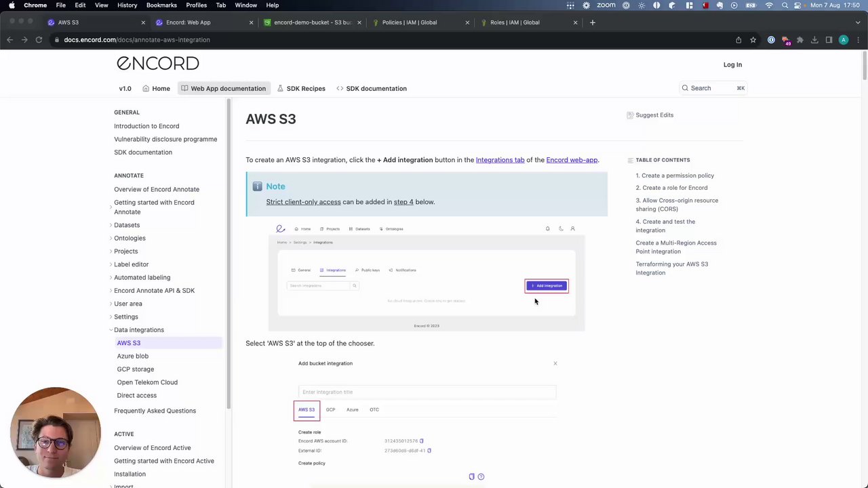Open SDK Recipes section

(x=301, y=88)
